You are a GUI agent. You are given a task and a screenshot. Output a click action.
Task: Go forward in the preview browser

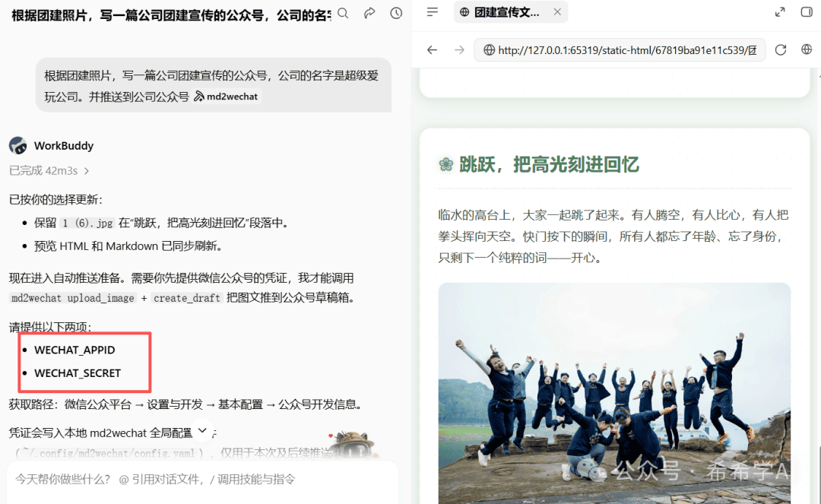pos(459,49)
